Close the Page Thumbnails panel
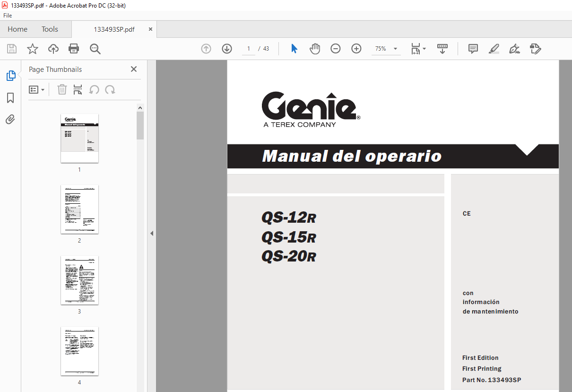The width and height of the screenshot is (572, 392). click(134, 69)
